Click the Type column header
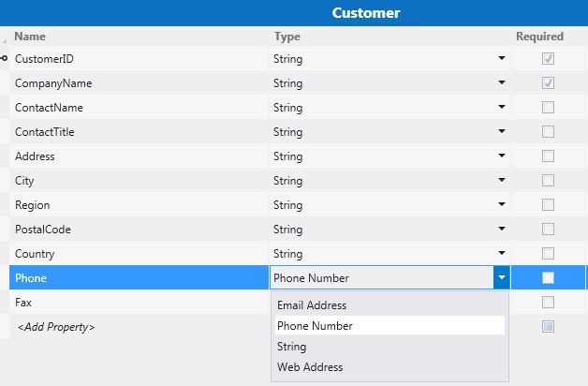Viewport: 588px width, 386px height. click(287, 37)
